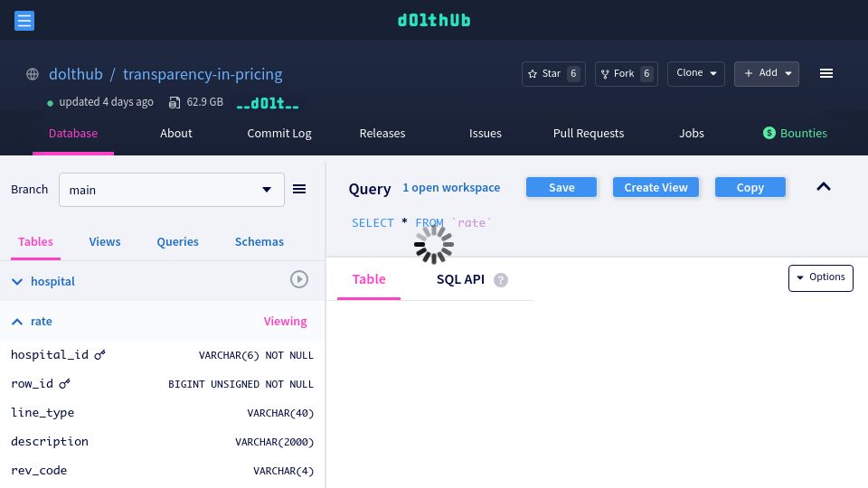Select the Views tab
The width and height of the screenshot is (868, 488).
(105, 242)
